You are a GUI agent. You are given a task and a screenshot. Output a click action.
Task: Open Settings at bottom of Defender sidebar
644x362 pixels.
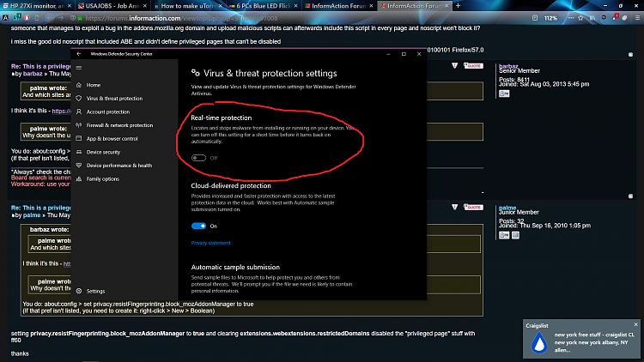pyautogui.click(x=95, y=291)
